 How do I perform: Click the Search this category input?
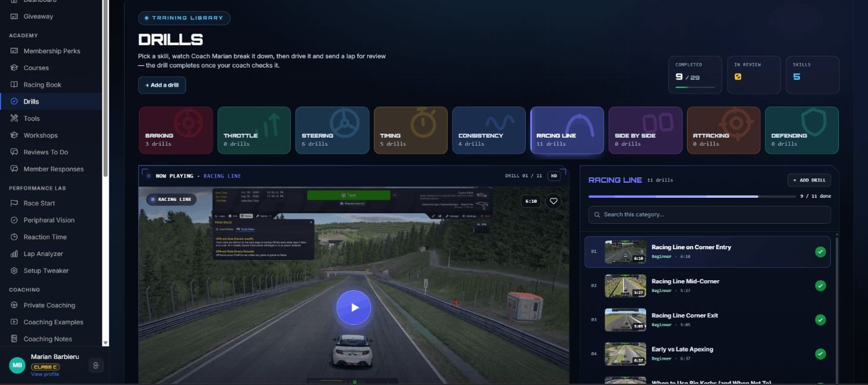[709, 215]
